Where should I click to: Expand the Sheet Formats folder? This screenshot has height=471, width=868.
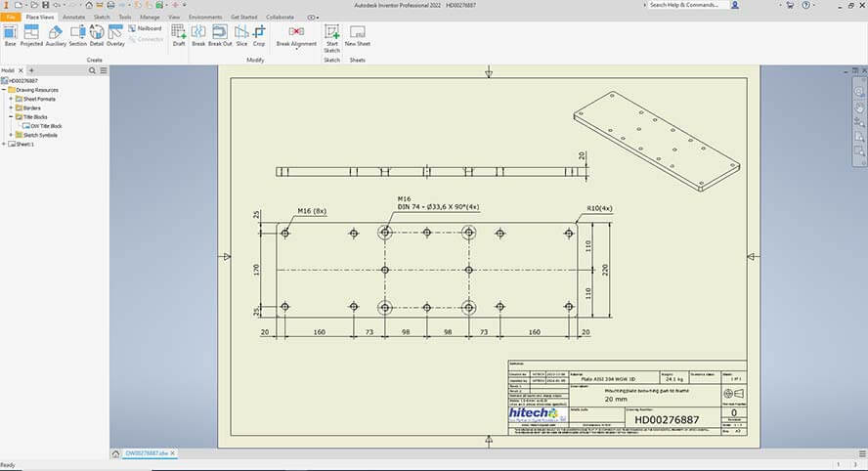(x=10, y=99)
